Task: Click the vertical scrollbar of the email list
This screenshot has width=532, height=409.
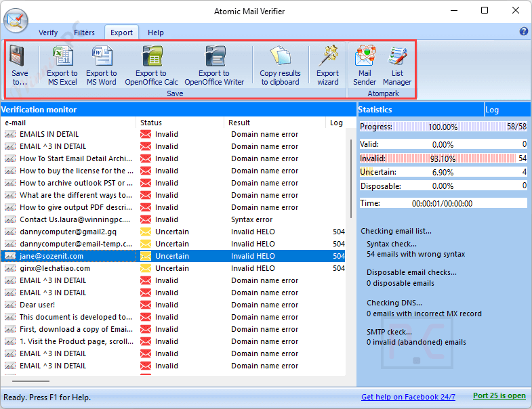Action: click(351, 179)
